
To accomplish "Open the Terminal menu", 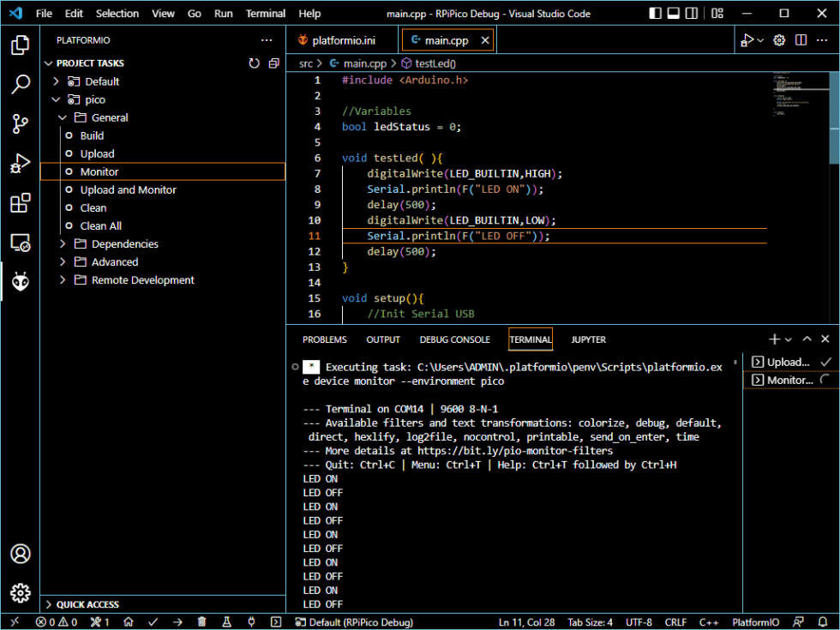I will 266,13.
